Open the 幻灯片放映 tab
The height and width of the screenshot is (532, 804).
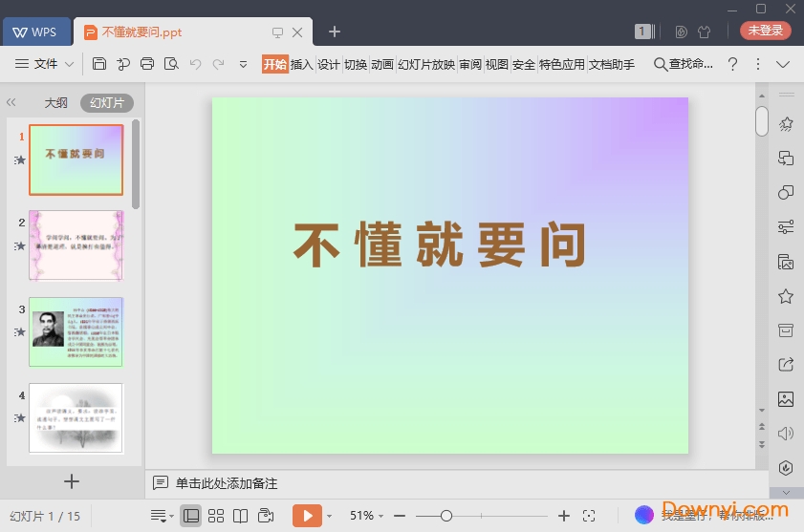point(426,64)
